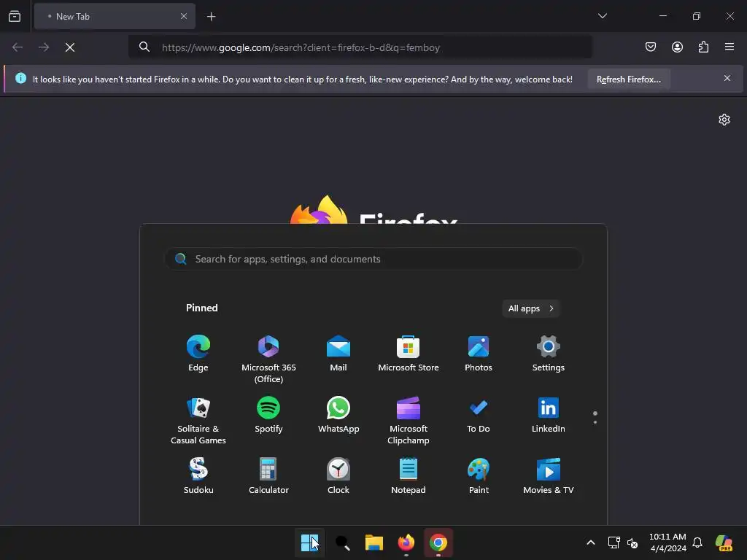This screenshot has height=560, width=747.
Task: Launch WhatsApp from Start menu
Action: [338, 415]
